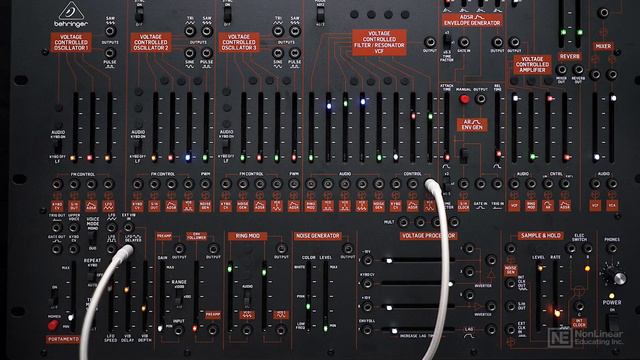Screen dimensions: 640x360
Task: Click the LAG curve symbol
Action: click(x=469, y=336)
